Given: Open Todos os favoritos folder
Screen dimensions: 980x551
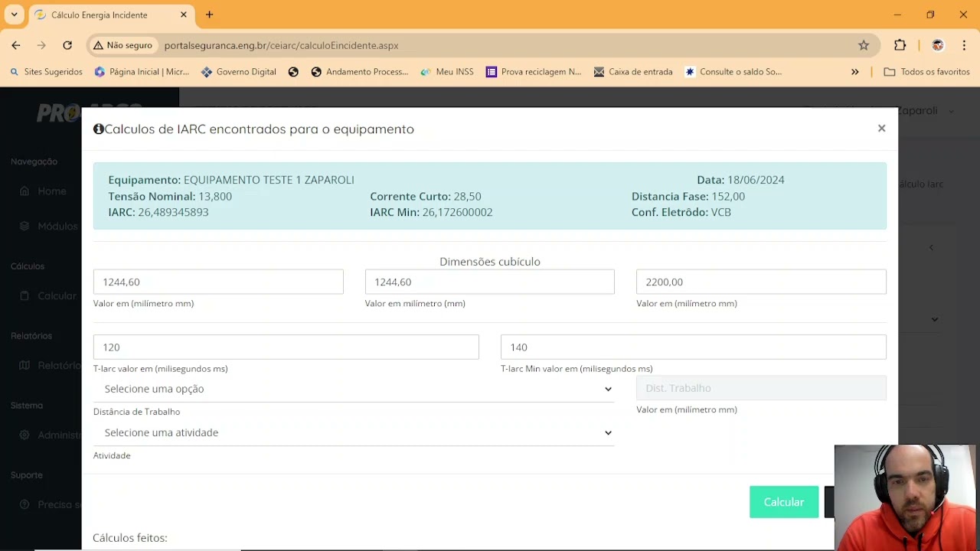Looking at the screenshot, I should (926, 72).
